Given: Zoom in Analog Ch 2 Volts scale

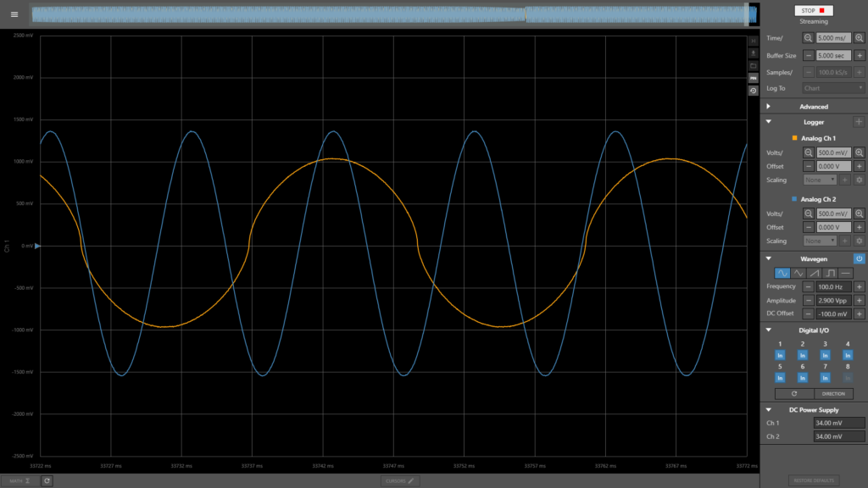Looking at the screenshot, I should click(x=860, y=213).
